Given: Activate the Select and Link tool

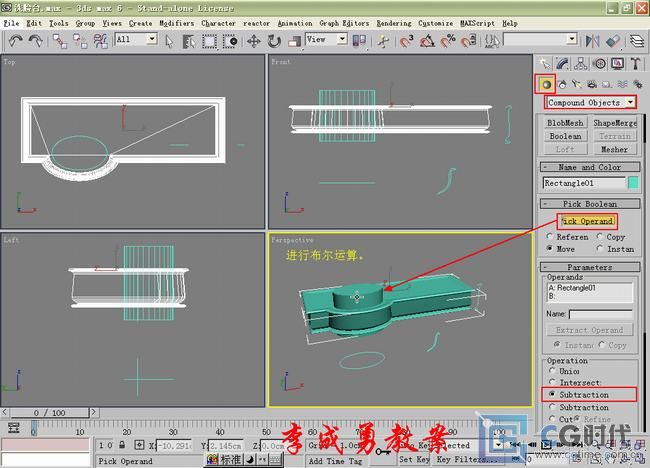Looking at the screenshot, I should point(60,41).
